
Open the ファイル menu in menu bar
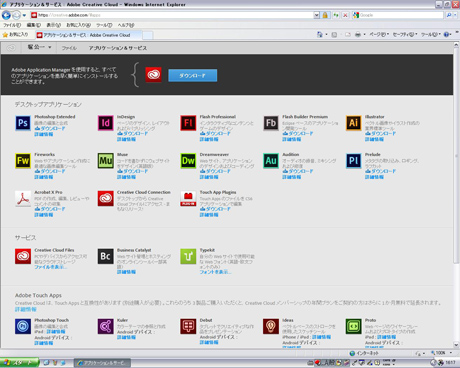pos(12,25)
